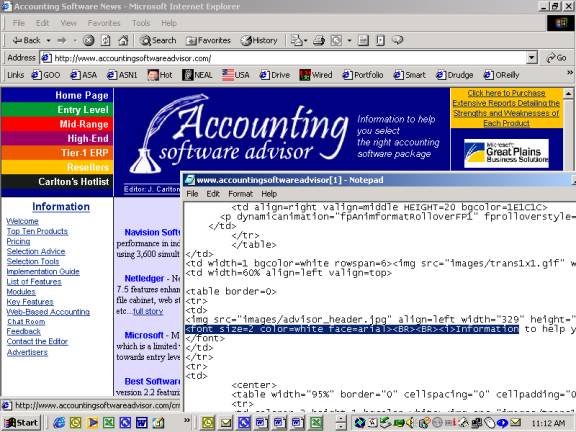Follow the Top Ten Products link
576x432 pixels.
(x=37, y=231)
